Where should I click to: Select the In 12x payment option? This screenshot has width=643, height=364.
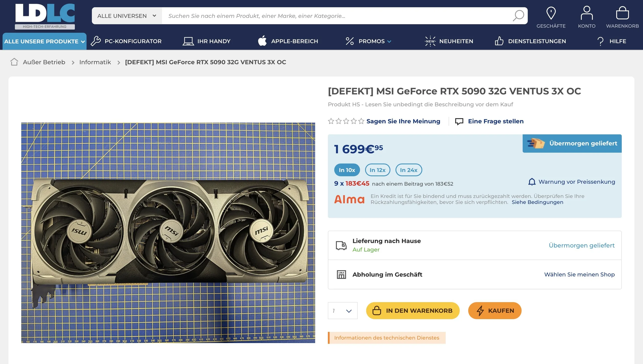tap(377, 170)
